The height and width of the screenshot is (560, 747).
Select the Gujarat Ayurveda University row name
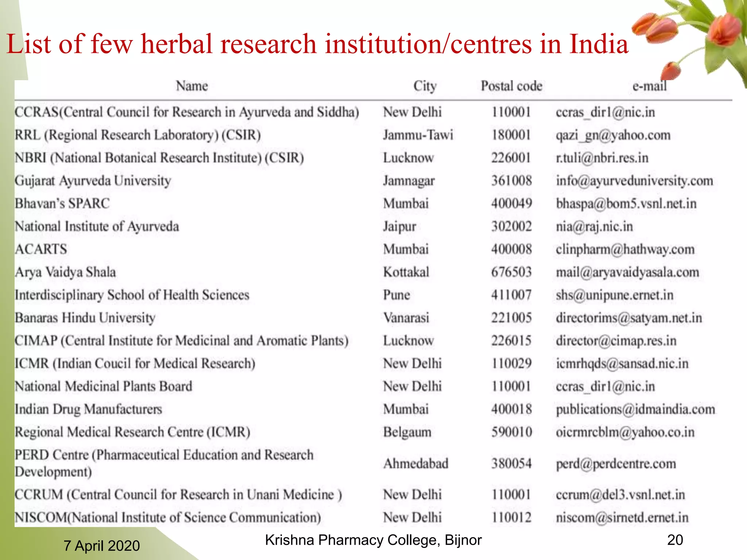[93, 181]
